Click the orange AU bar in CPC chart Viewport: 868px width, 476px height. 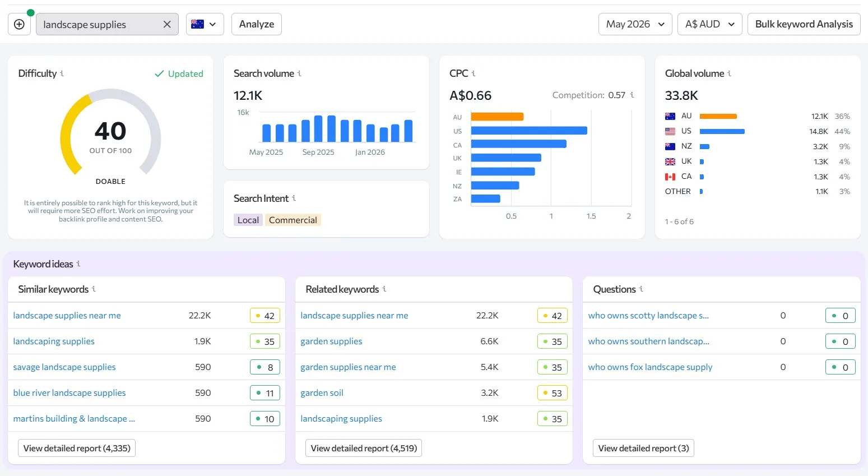click(497, 117)
